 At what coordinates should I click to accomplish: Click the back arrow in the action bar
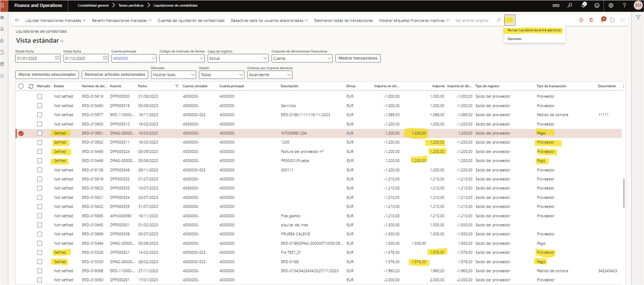click(17, 20)
